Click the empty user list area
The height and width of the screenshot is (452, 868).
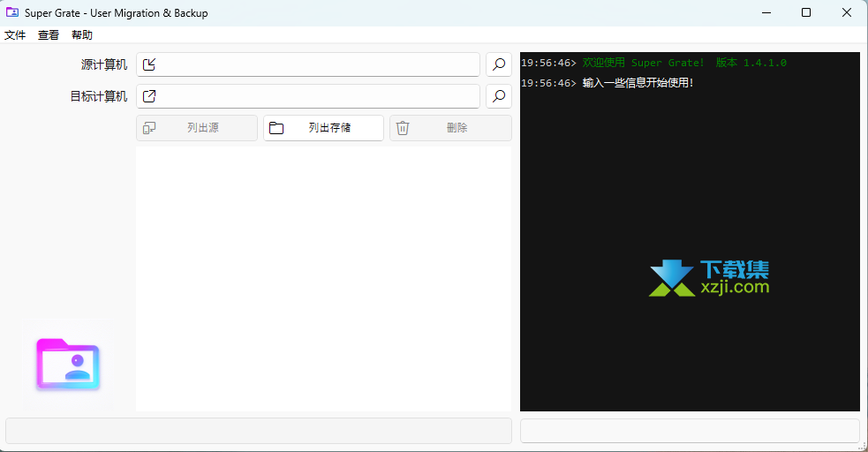point(323,278)
